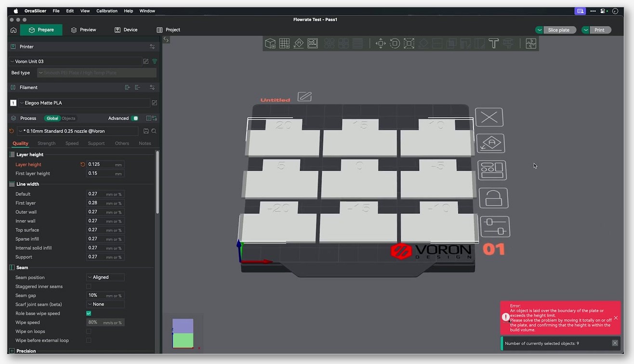The width and height of the screenshot is (634, 364).
Task: Click the Add model cube icon
Action: click(x=270, y=44)
